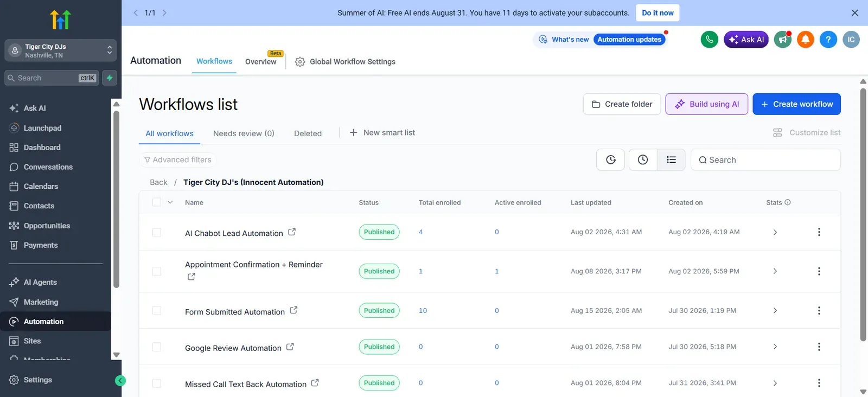Expand stats for AI Chabot Lead Automation
The height and width of the screenshot is (397, 868).
tap(775, 232)
